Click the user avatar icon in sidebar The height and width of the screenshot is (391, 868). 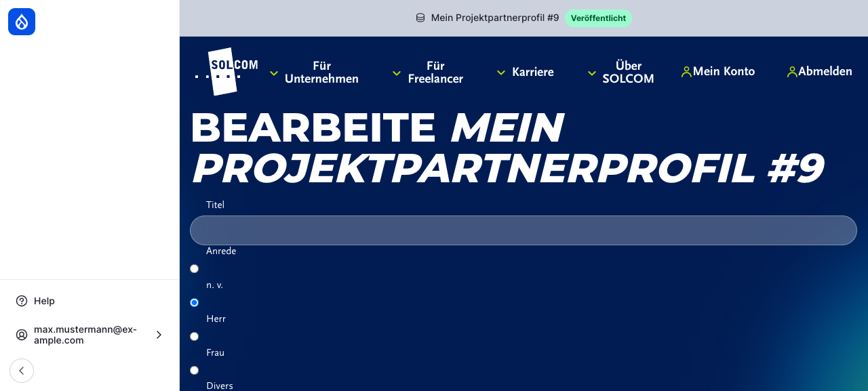coord(22,335)
